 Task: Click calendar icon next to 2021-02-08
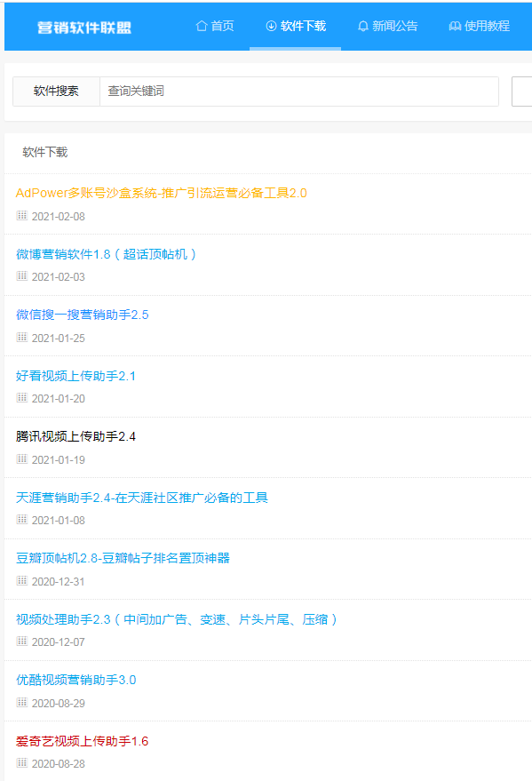(22, 216)
